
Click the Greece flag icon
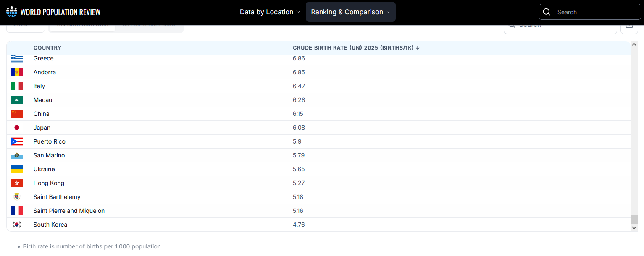point(17,58)
